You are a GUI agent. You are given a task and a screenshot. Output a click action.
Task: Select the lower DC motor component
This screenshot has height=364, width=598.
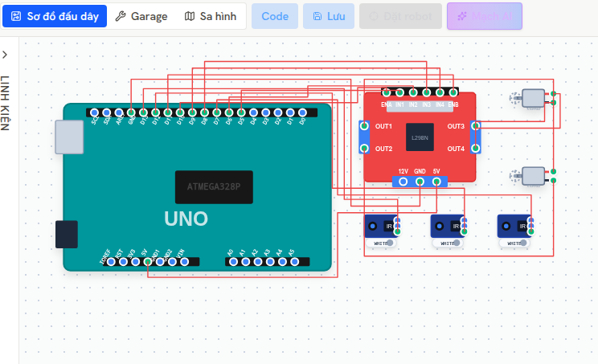(533, 176)
